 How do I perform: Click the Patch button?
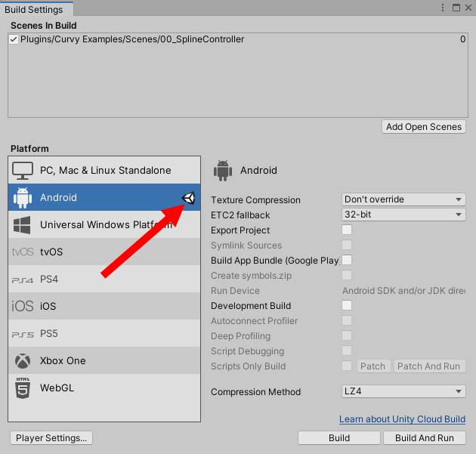373,366
